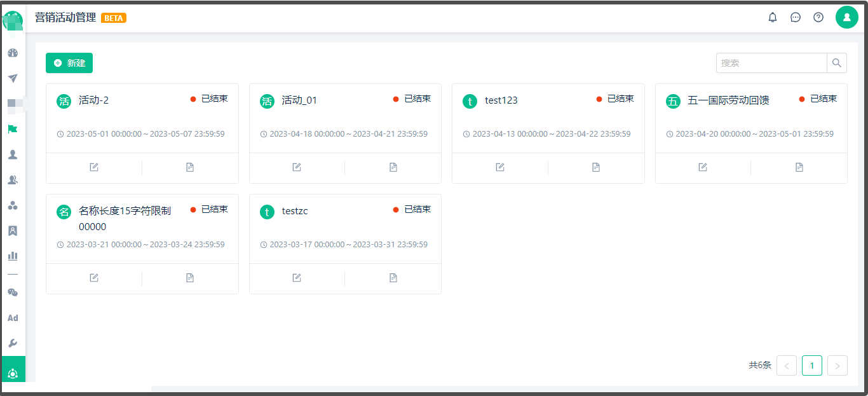Click the date range 2023-04-13 on test123
Viewport: 868px width, 396px height.
552,134
